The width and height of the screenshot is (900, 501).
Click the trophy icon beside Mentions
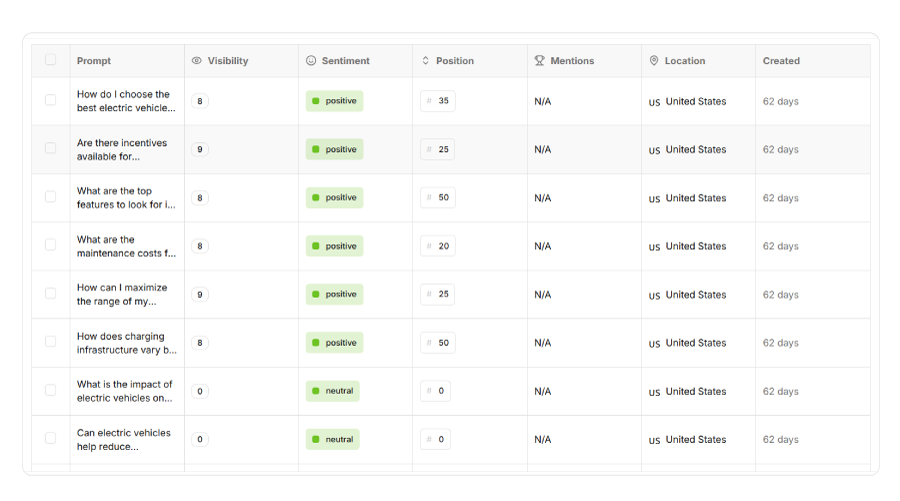coord(540,61)
